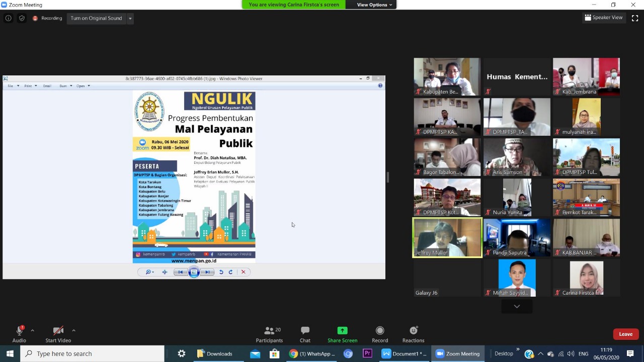This screenshot has width=644, height=362.
Task: Click the Desktop toolbar label on the taskbar
Action: point(504,353)
